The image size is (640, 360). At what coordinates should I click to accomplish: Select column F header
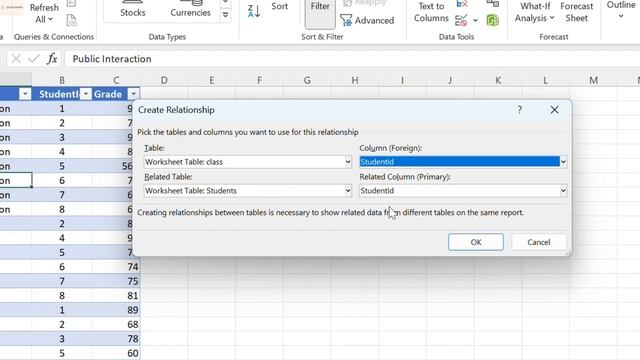pos(260,80)
